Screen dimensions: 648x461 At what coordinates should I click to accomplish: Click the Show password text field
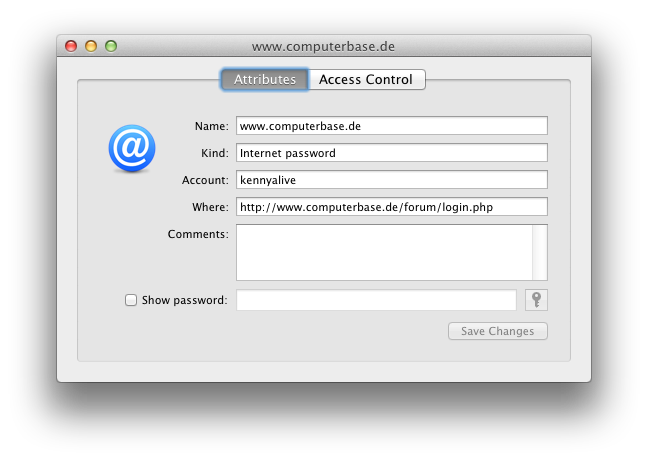click(376, 300)
